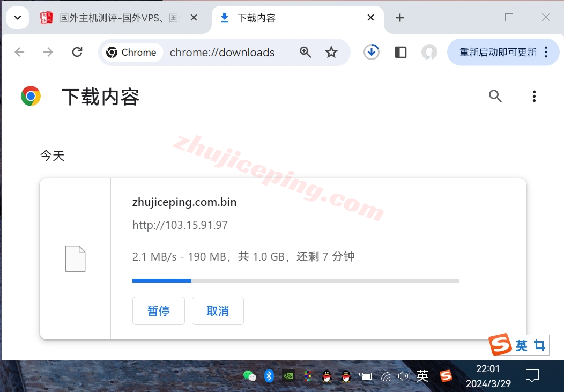Viewport: 564px width, 392px height.
Task: Open the profile avatar menu
Action: 429,52
